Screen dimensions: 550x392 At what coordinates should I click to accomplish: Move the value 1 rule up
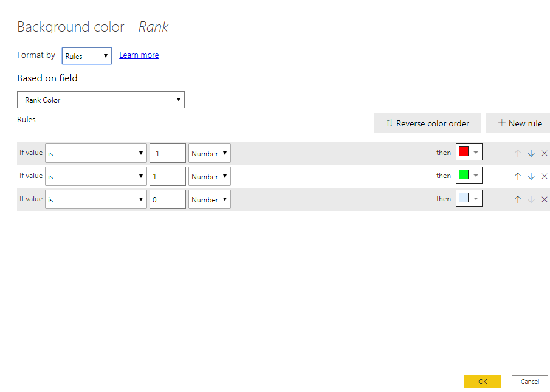pyautogui.click(x=518, y=176)
